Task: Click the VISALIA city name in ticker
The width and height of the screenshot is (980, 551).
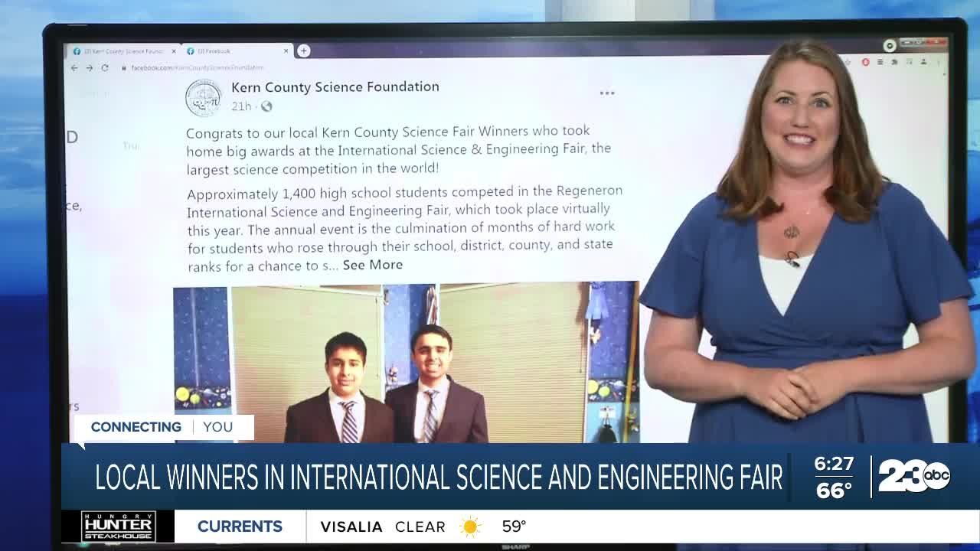Action: [351, 527]
